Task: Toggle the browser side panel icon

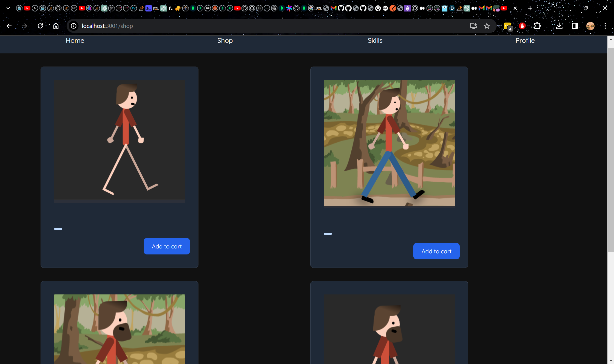Action: tap(575, 26)
